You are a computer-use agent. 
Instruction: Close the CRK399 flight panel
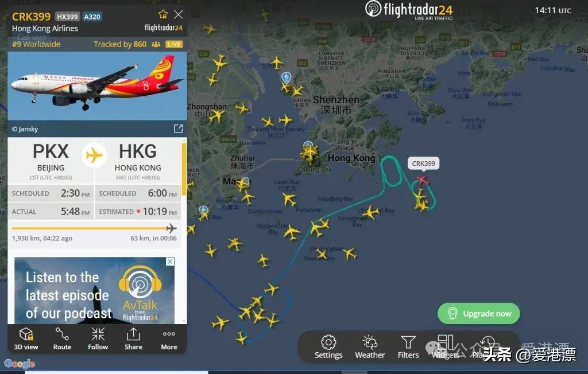tap(179, 14)
